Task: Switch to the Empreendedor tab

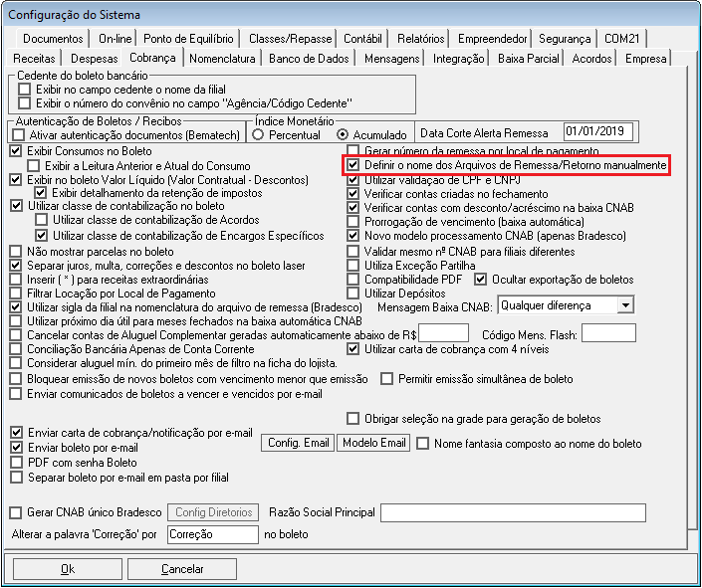Action: click(x=492, y=39)
